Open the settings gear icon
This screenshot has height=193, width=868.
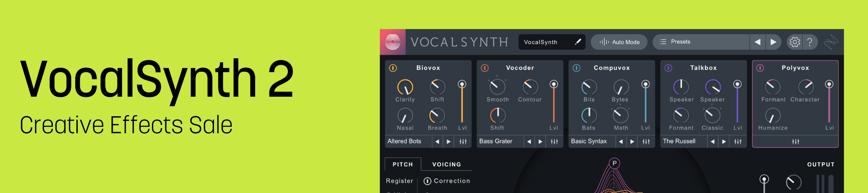click(795, 42)
